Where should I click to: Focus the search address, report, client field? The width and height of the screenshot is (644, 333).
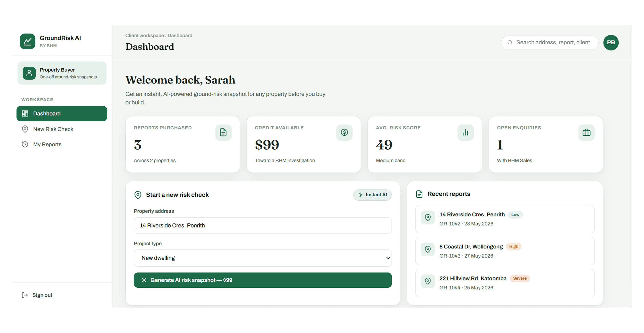point(549,42)
